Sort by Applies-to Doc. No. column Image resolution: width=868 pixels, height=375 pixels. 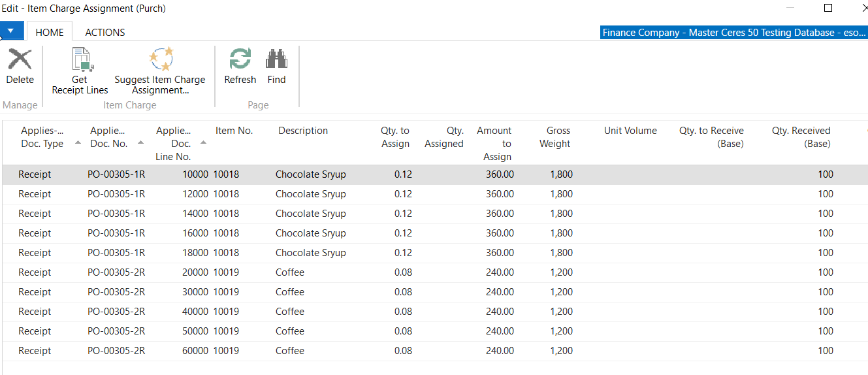point(108,137)
